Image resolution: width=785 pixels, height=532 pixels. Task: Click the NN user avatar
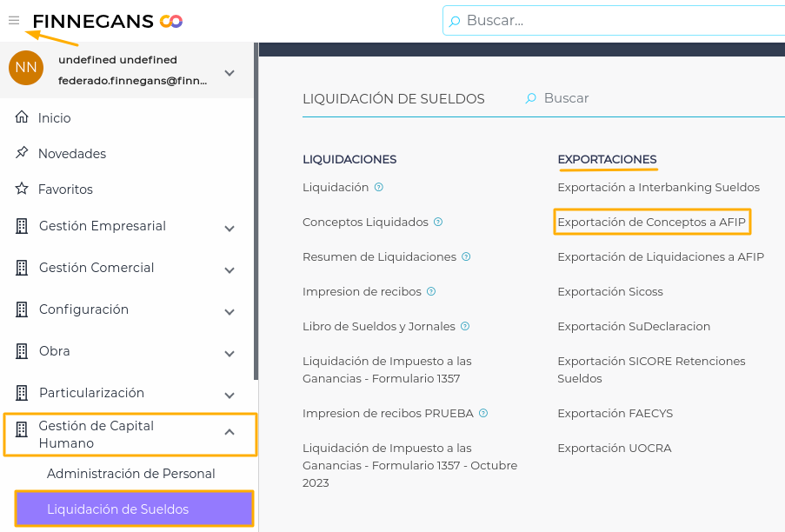26,68
